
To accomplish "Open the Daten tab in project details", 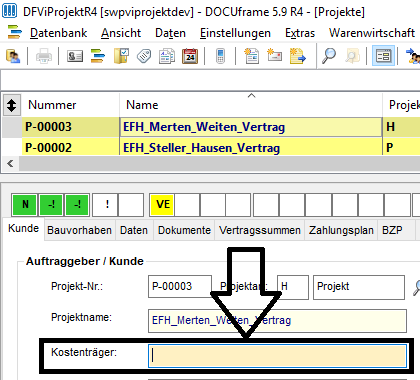I will tap(134, 230).
